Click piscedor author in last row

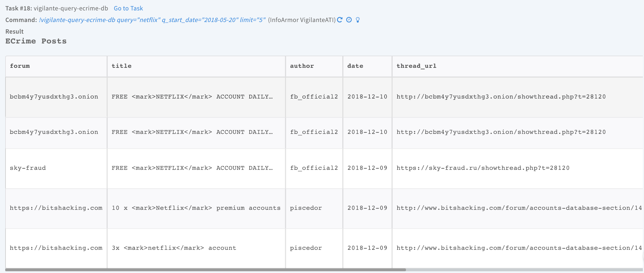pyautogui.click(x=306, y=248)
